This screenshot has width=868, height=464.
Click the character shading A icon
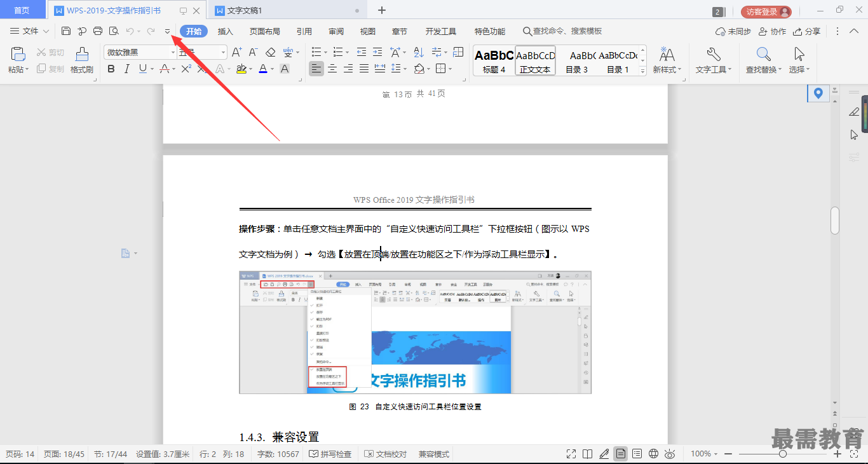(285, 69)
